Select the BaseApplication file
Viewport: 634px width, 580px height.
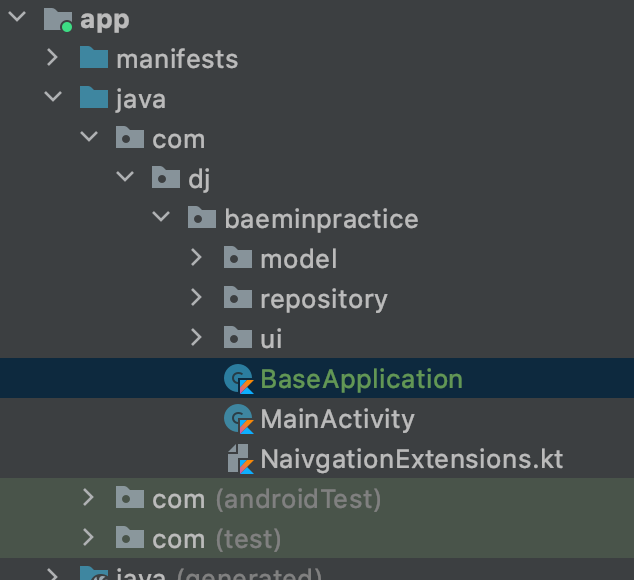pyautogui.click(x=361, y=379)
